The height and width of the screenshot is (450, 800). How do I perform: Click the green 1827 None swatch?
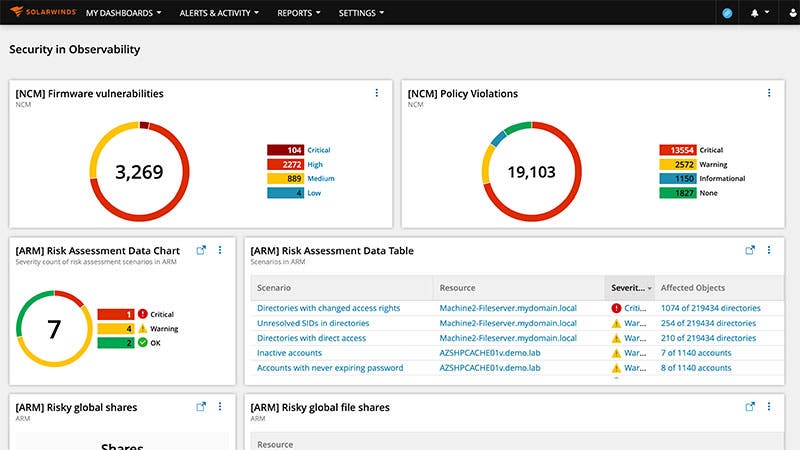pyautogui.click(x=678, y=193)
